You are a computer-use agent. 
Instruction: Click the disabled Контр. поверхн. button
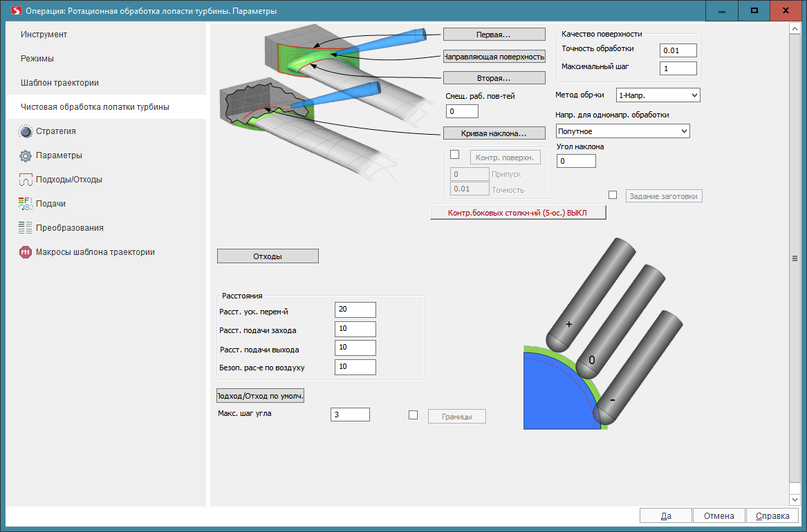[505, 158]
